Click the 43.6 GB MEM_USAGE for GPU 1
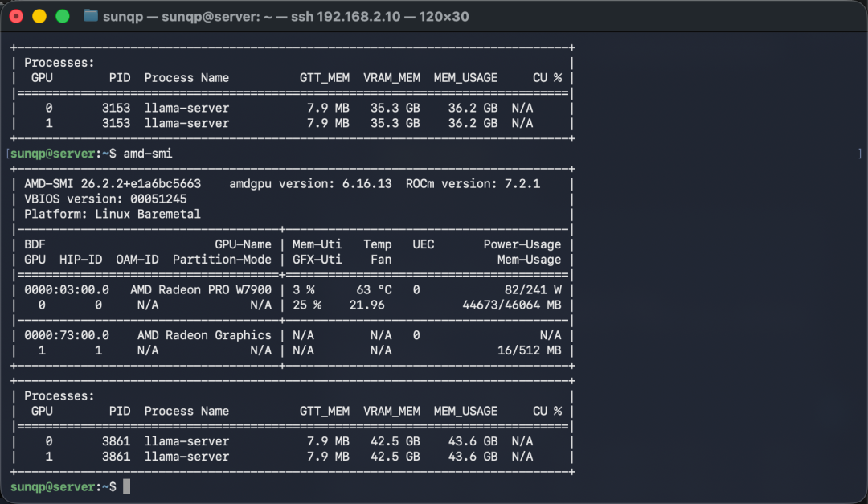 [x=473, y=457]
